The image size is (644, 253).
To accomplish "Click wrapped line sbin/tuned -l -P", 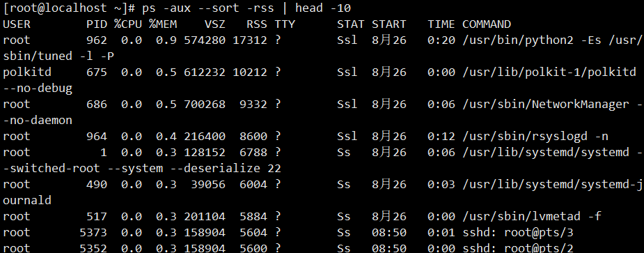I will click(58, 56).
